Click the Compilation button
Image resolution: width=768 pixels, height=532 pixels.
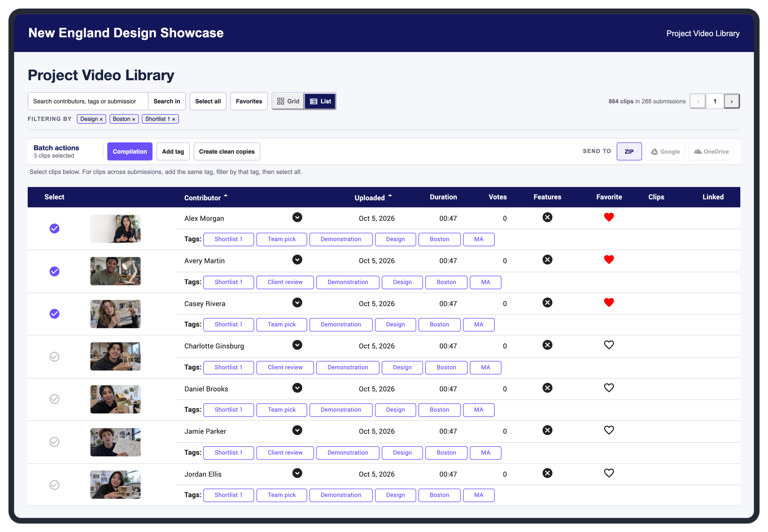coord(130,152)
